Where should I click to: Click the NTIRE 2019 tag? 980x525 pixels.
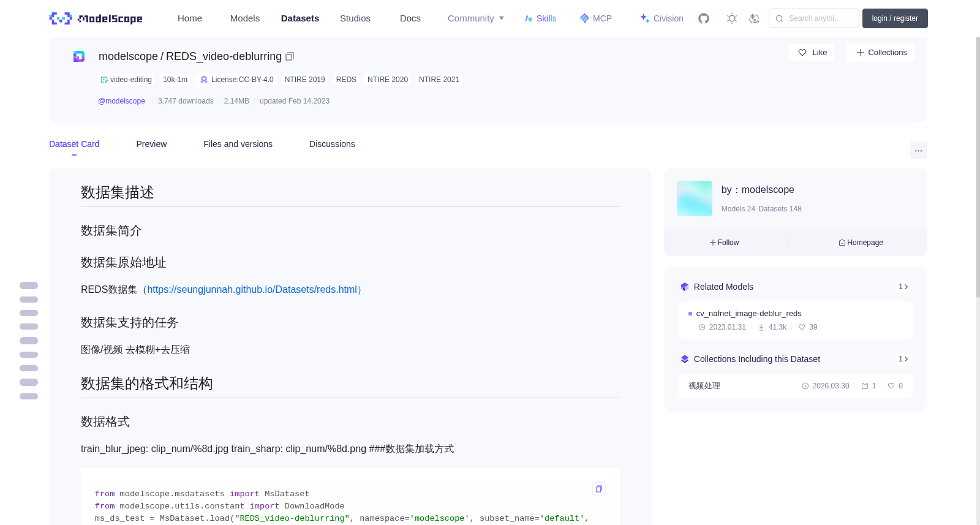(304, 80)
